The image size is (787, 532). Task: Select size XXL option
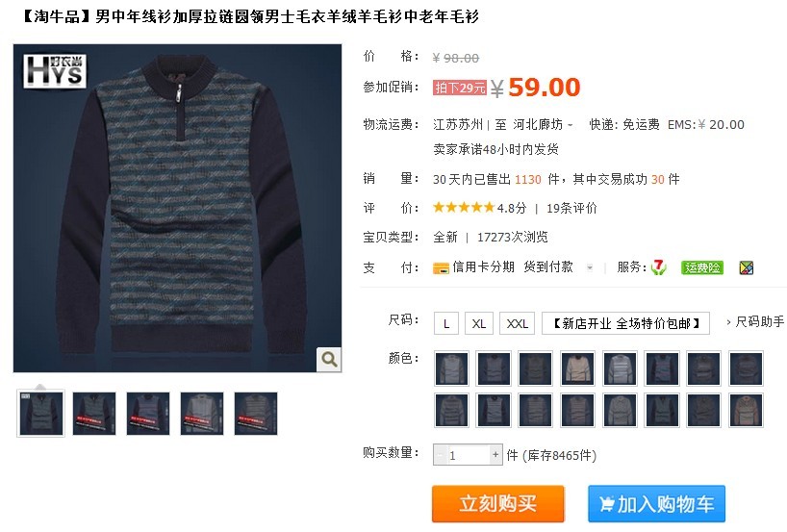click(x=517, y=323)
